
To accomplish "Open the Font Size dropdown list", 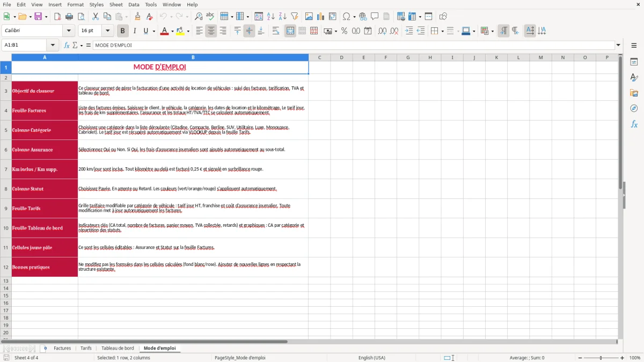I will [108, 31].
